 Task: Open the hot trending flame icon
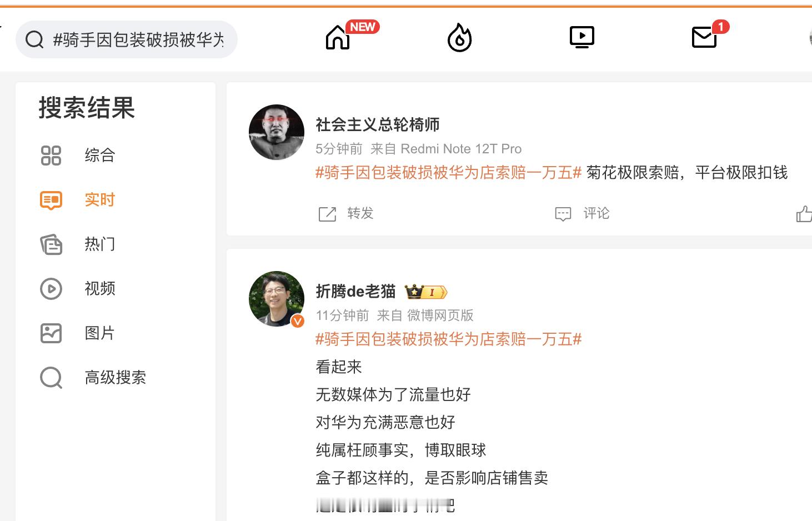point(459,37)
